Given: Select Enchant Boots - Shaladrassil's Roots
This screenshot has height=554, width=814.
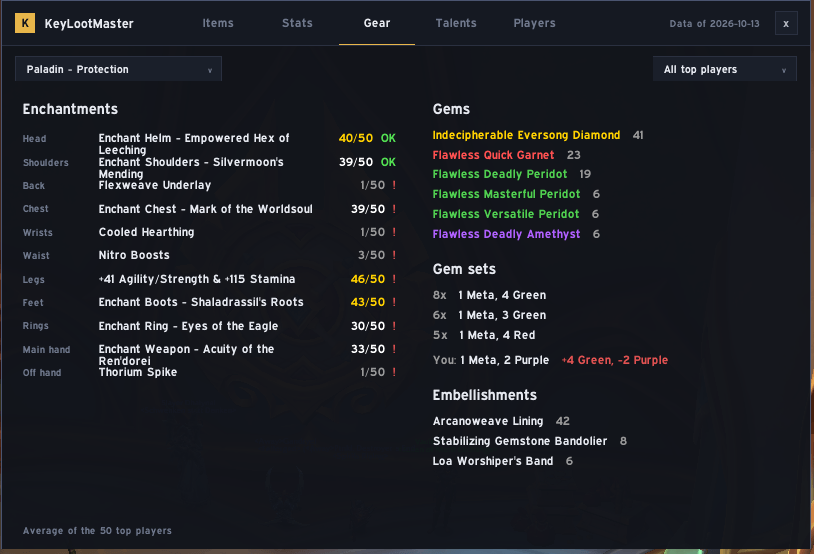Looking at the screenshot, I should [x=201, y=302].
